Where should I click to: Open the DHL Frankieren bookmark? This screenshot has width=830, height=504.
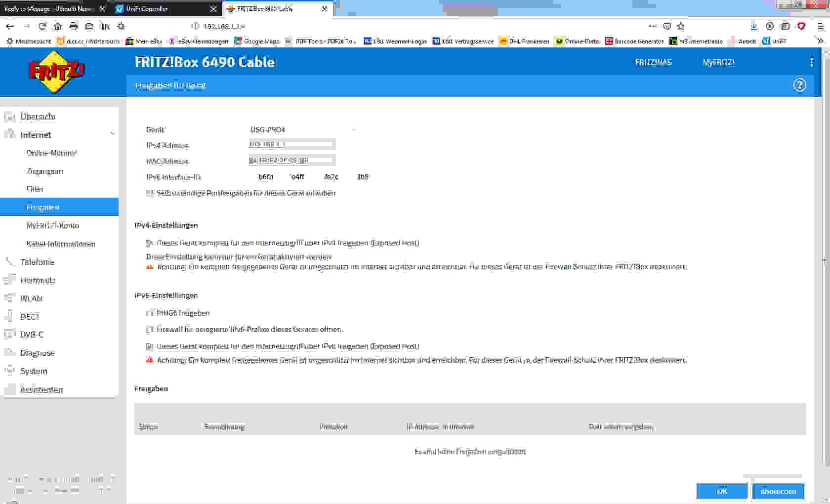click(524, 41)
